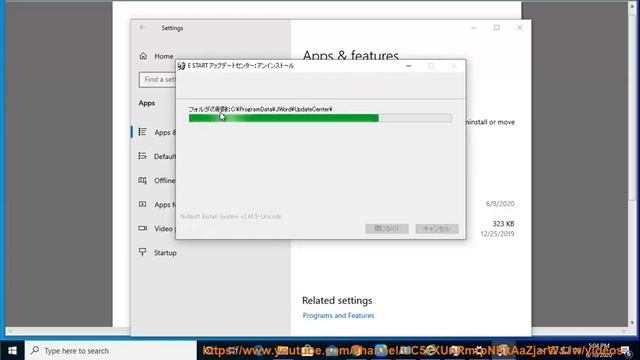Maximize the Settings window
Image resolution: width=640 pixels, height=360 pixels.
pos(497,28)
